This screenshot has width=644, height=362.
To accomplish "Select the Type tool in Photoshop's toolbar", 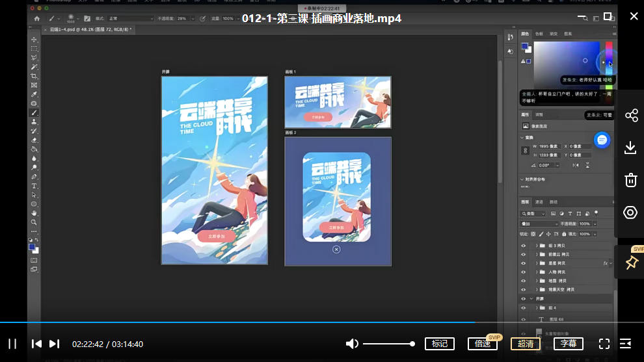I will 34,186.
